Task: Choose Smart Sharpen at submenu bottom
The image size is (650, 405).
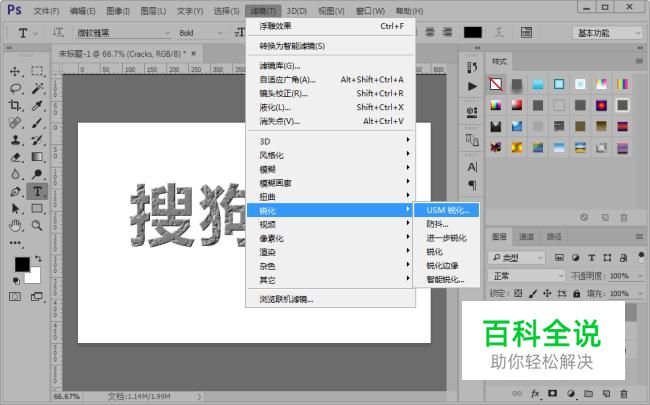Action: tap(446, 280)
